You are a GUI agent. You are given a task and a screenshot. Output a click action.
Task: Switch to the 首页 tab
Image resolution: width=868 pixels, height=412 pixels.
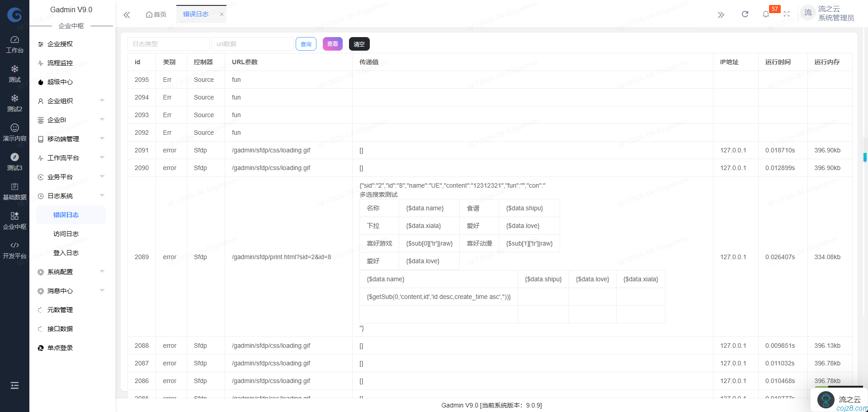tap(156, 14)
